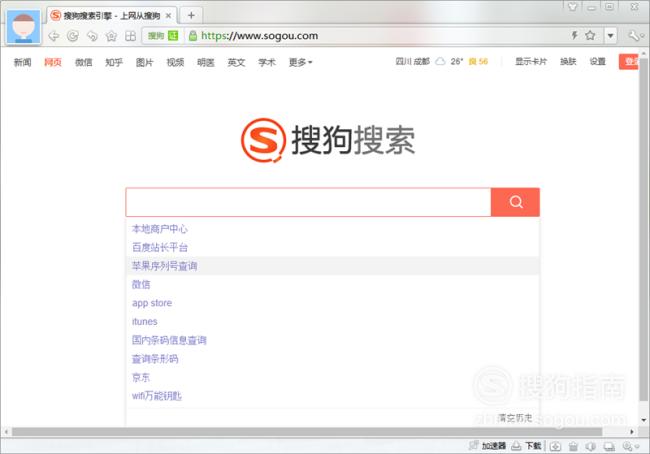Click the vertical scrollbar thumb
The image size is (650, 454).
click(x=643, y=230)
